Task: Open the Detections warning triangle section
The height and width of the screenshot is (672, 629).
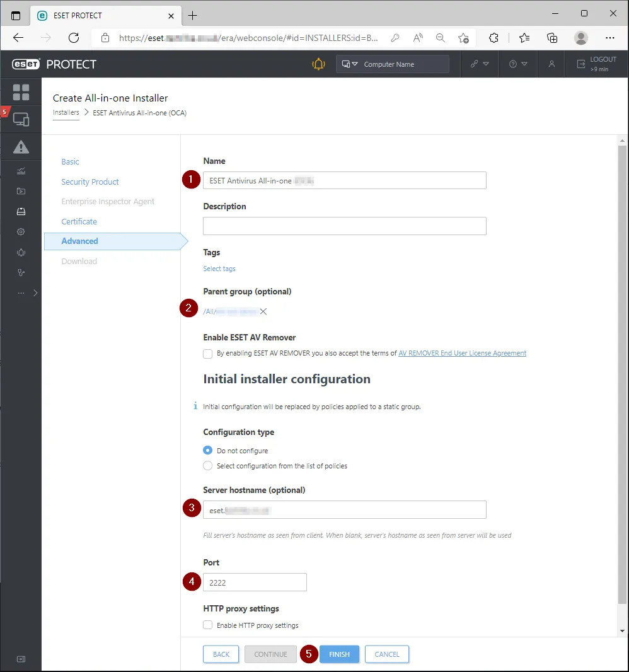Action: click(x=21, y=148)
